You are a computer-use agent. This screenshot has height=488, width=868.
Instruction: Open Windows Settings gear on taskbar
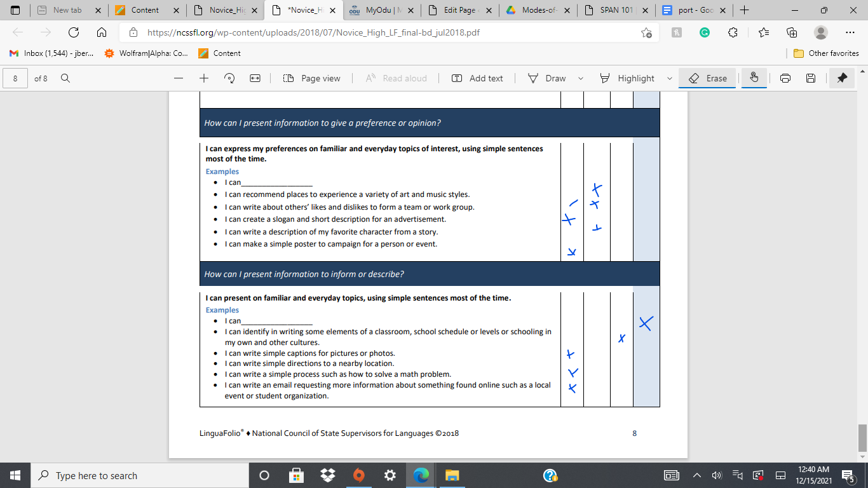[390, 475]
